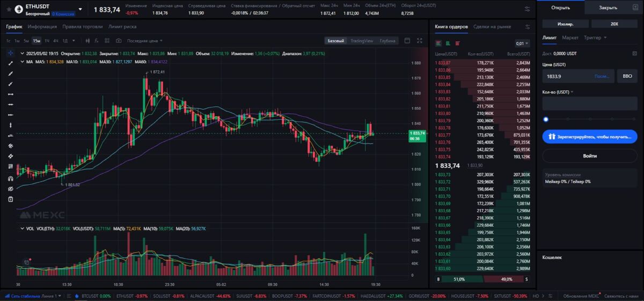Screen dimensions: 644x301
Task: Adjust the order quantity percentage slider handle
Action: tap(546, 119)
